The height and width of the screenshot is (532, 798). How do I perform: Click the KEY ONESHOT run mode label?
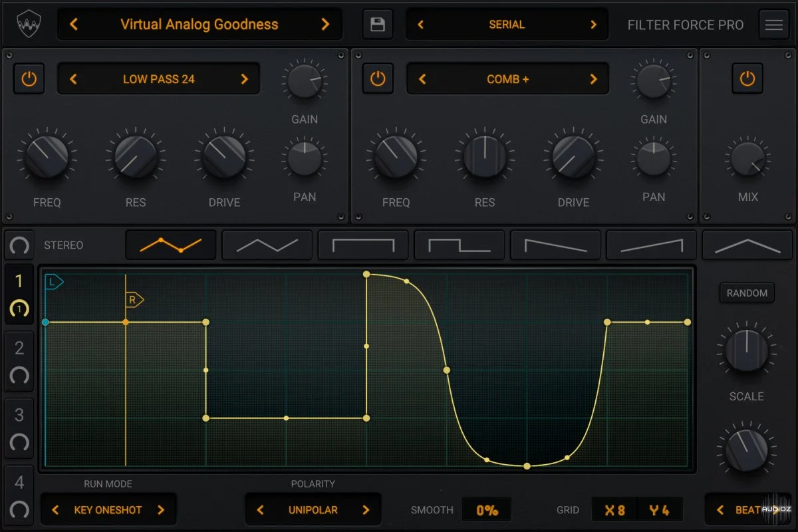pyautogui.click(x=108, y=510)
